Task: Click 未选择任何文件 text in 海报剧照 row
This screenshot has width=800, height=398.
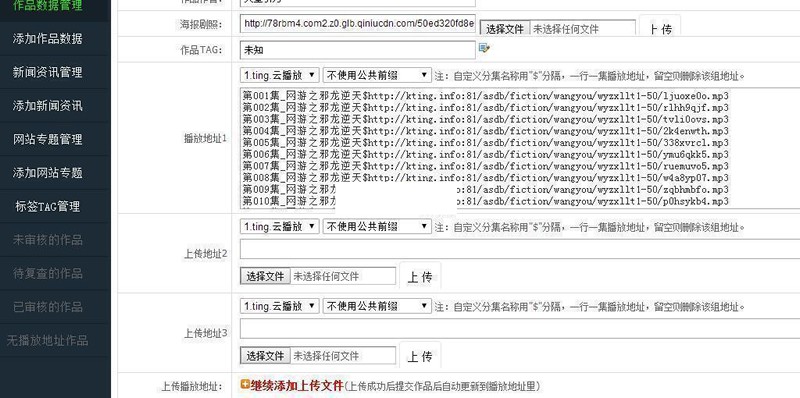Action: (x=566, y=30)
